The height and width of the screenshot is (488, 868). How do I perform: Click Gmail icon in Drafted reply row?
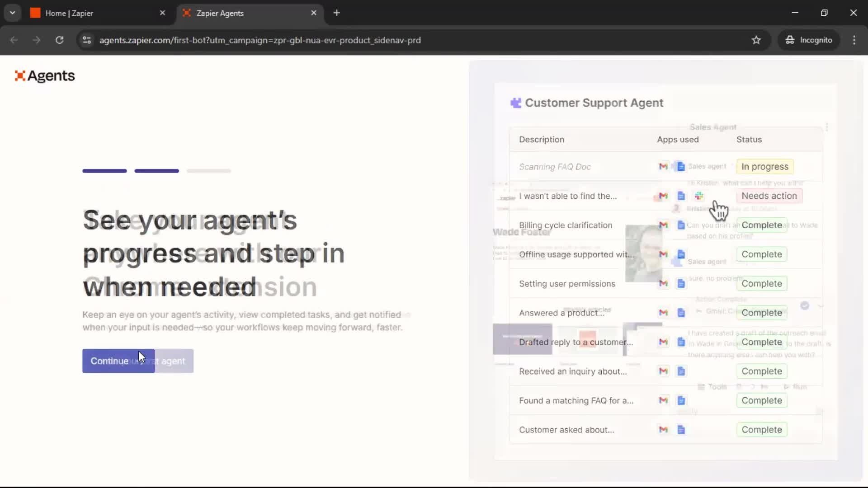click(663, 342)
